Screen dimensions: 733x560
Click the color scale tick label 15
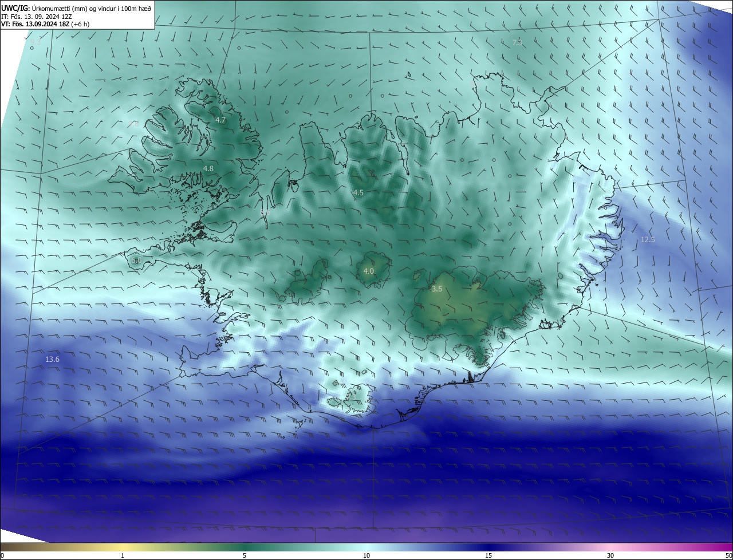click(488, 555)
